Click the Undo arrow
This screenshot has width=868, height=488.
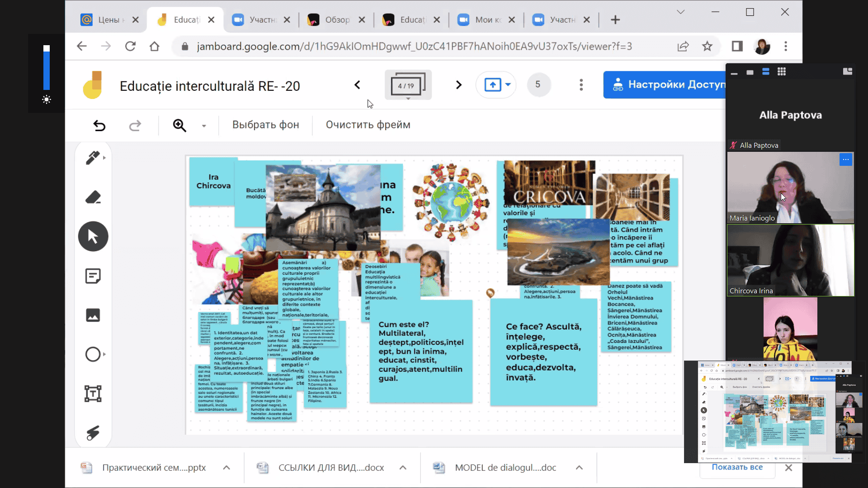click(x=99, y=125)
